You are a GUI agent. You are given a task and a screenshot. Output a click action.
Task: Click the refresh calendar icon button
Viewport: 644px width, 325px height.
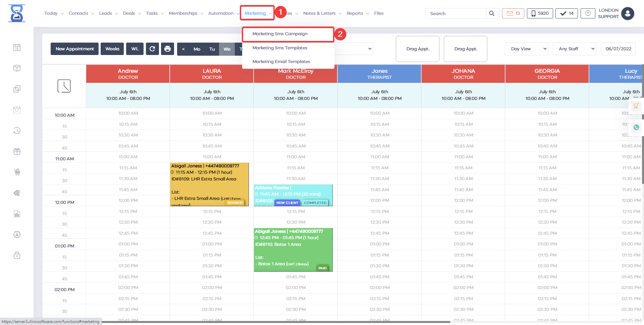pyautogui.click(x=152, y=49)
